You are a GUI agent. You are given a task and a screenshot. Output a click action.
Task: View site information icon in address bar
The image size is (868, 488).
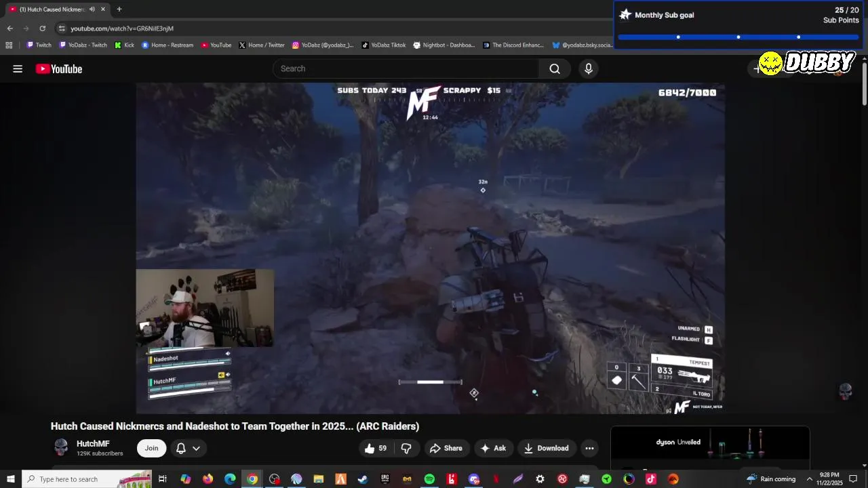(62, 28)
